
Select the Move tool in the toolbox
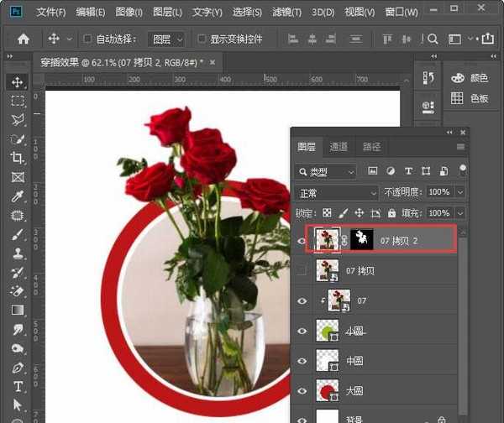tap(17, 82)
